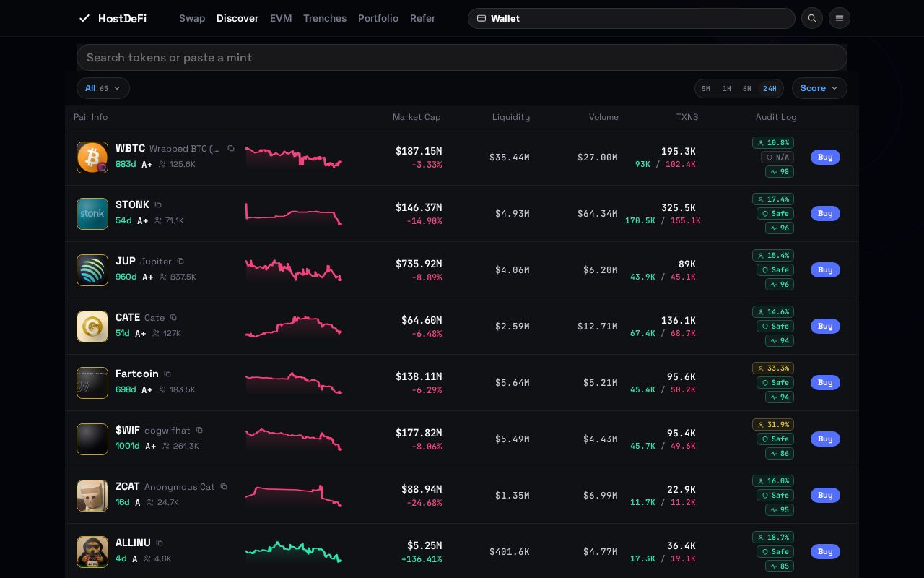The height and width of the screenshot is (578, 924).
Task: Copy the Fartcoin token address
Action: coord(167,374)
